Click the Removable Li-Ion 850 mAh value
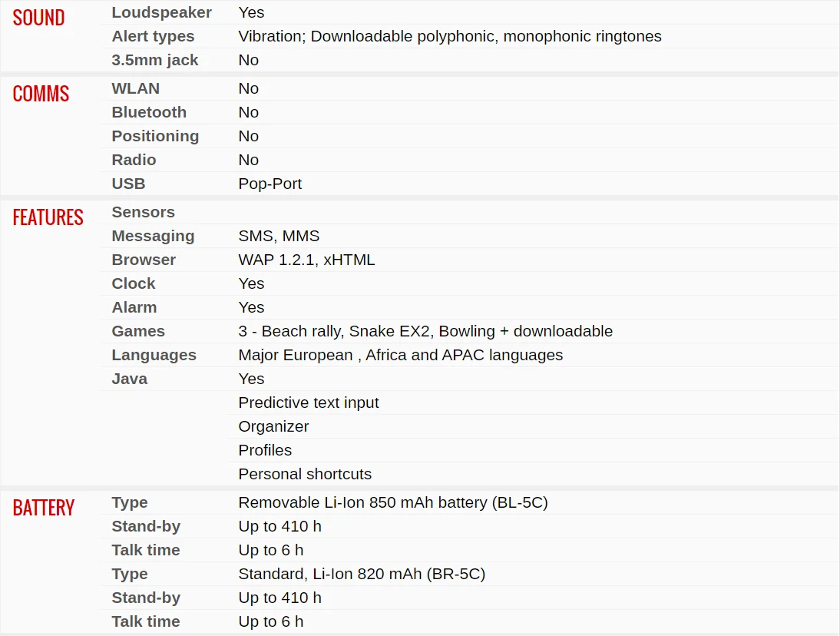 tap(392, 502)
